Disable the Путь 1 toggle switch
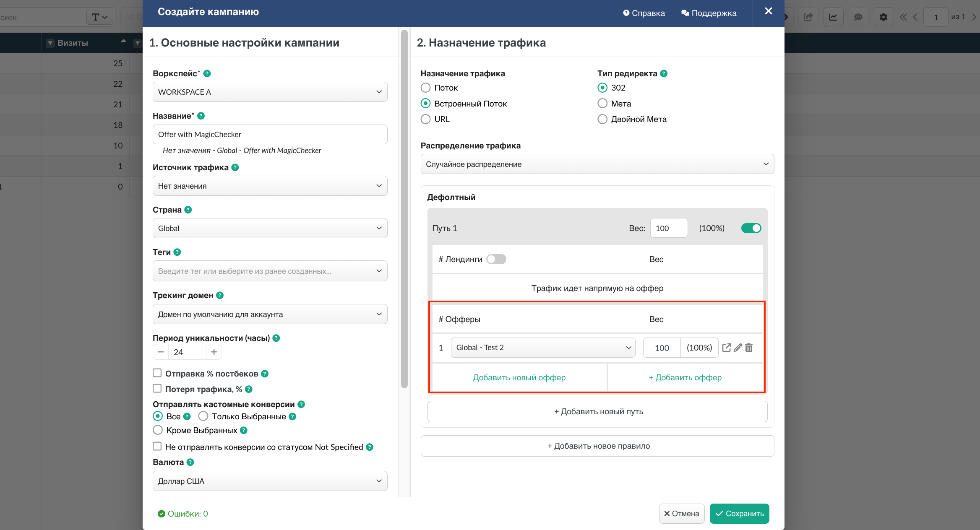 (x=751, y=228)
